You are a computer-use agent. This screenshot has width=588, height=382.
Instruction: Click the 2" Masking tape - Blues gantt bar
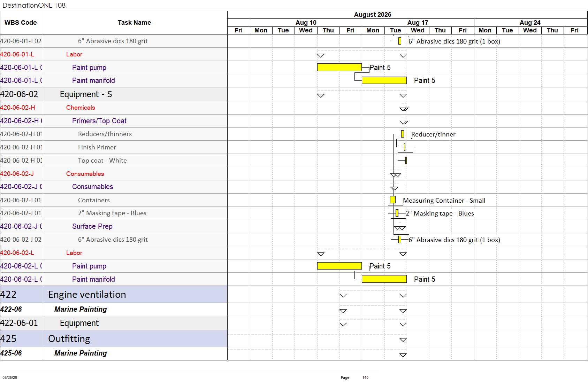[x=397, y=213]
